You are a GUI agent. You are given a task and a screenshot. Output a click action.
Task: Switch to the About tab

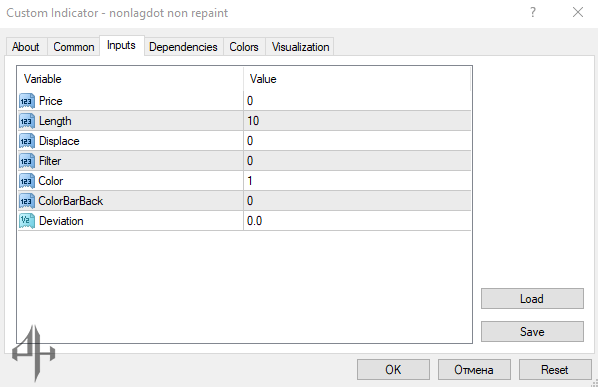click(x=26, y=47)
